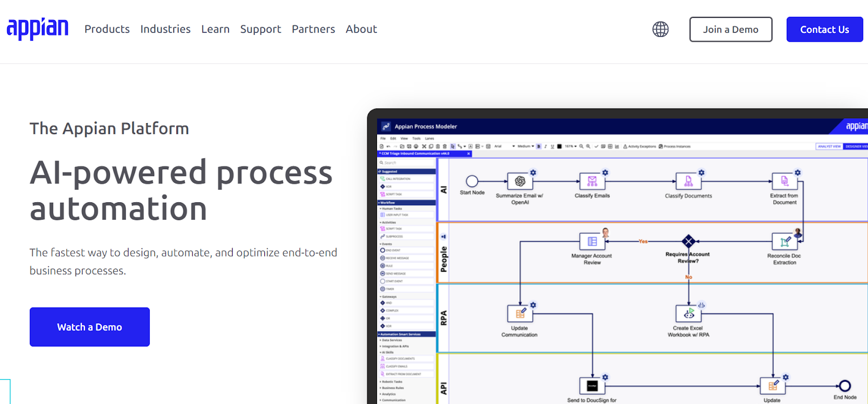This screenshot has height=404, width=868.
Task: Select the RPA lane header
Action: click(x=444, y=318)
